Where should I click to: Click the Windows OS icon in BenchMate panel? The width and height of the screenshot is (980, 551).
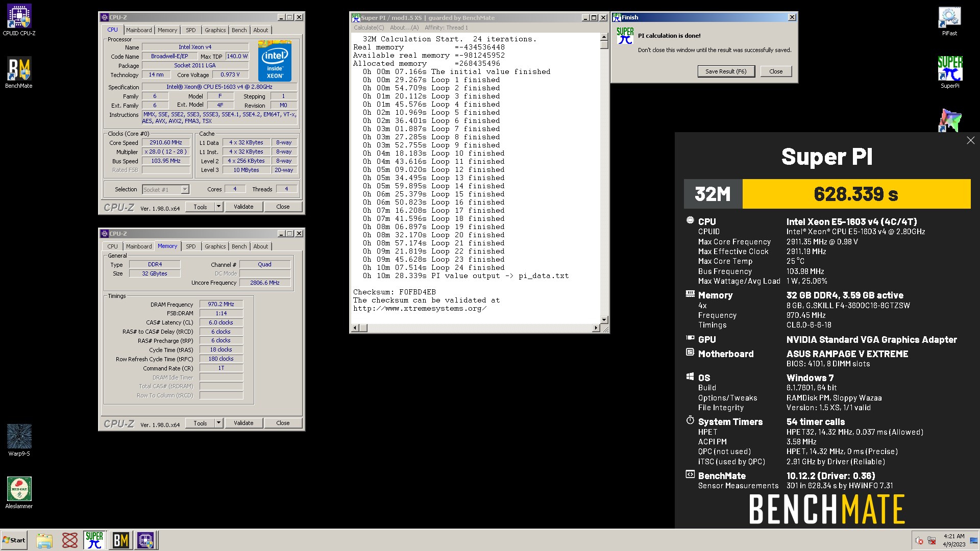[690, 377]
